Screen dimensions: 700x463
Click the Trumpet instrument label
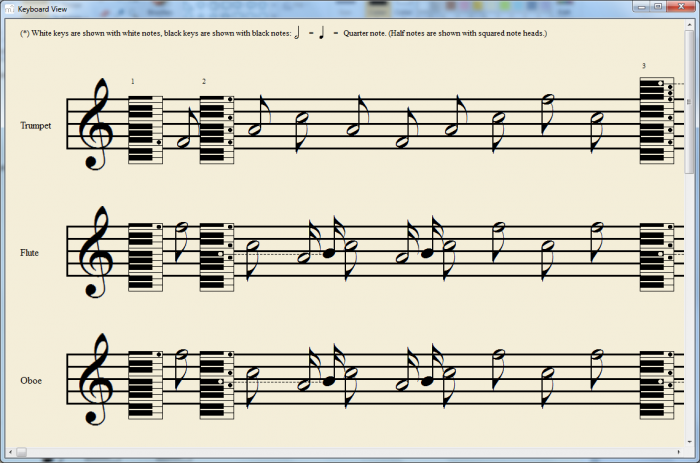coord(36,125)
